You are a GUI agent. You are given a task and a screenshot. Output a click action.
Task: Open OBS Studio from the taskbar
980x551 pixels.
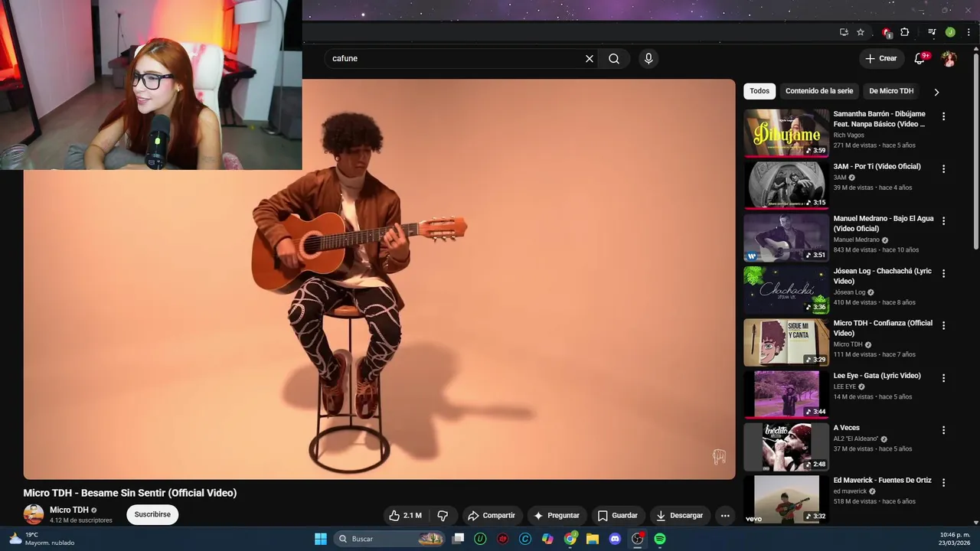coord(637,539)
